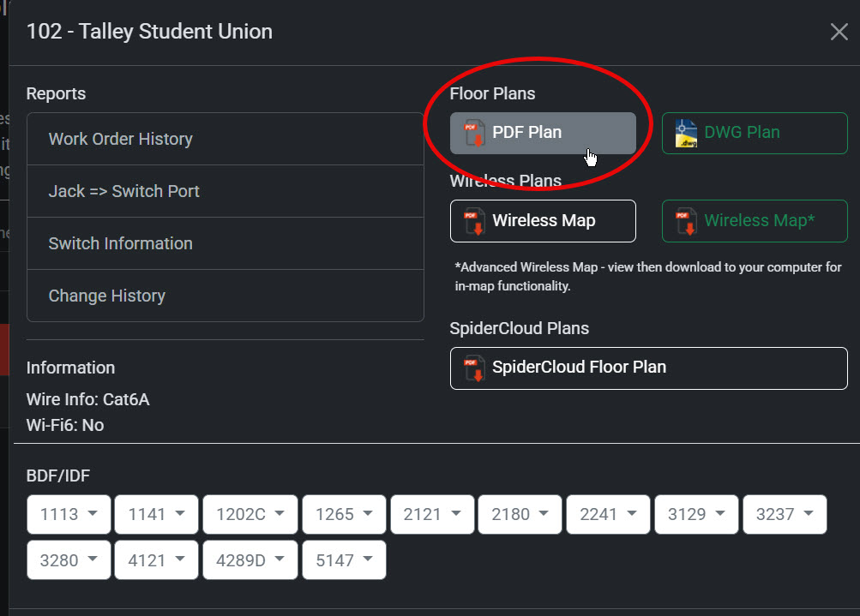Click the PDF icon on advanced Wireless Map*
The height and width of the screenshot is (616, 860).
(685, 221)
